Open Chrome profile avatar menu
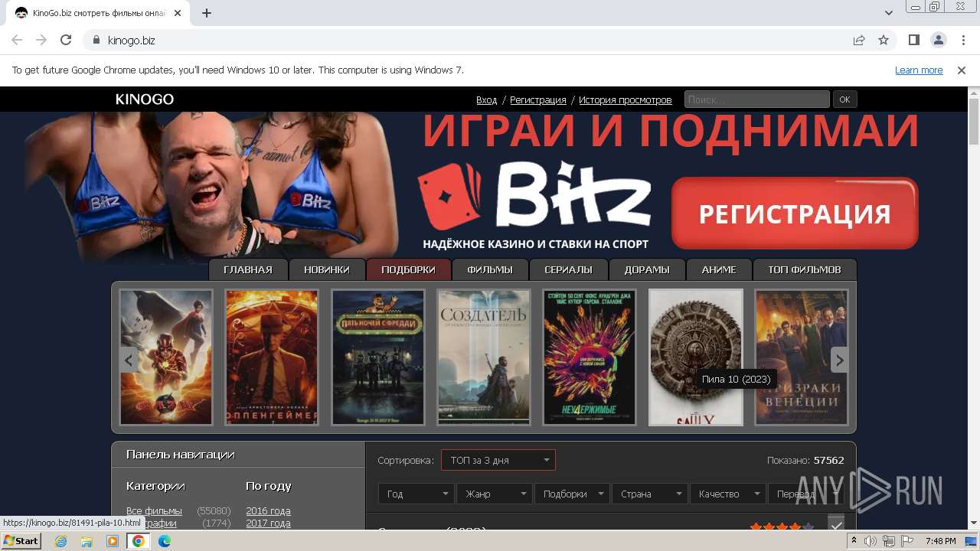The image size is (980, 551). [938, 40]
